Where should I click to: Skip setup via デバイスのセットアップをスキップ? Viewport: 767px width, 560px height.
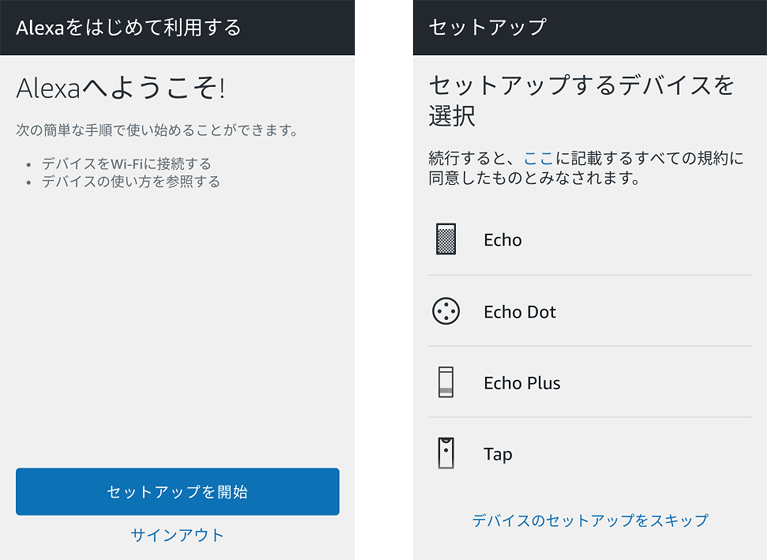590,520
